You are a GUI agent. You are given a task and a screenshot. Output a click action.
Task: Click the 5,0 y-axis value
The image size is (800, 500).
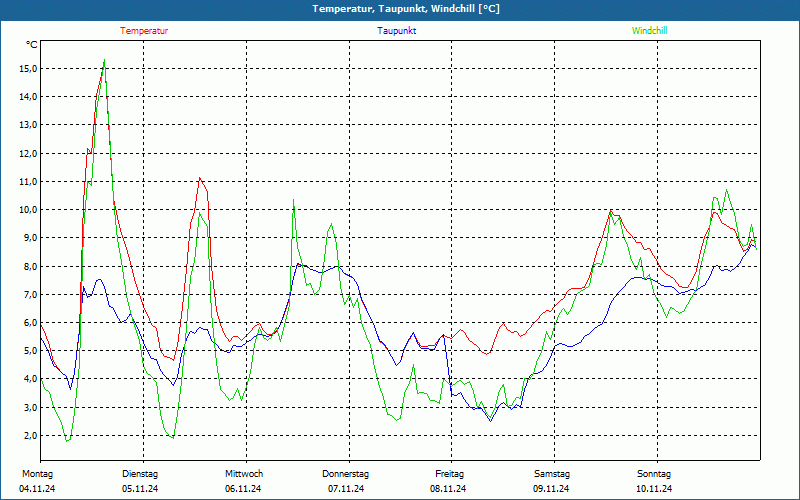click(x=30, y=351)
